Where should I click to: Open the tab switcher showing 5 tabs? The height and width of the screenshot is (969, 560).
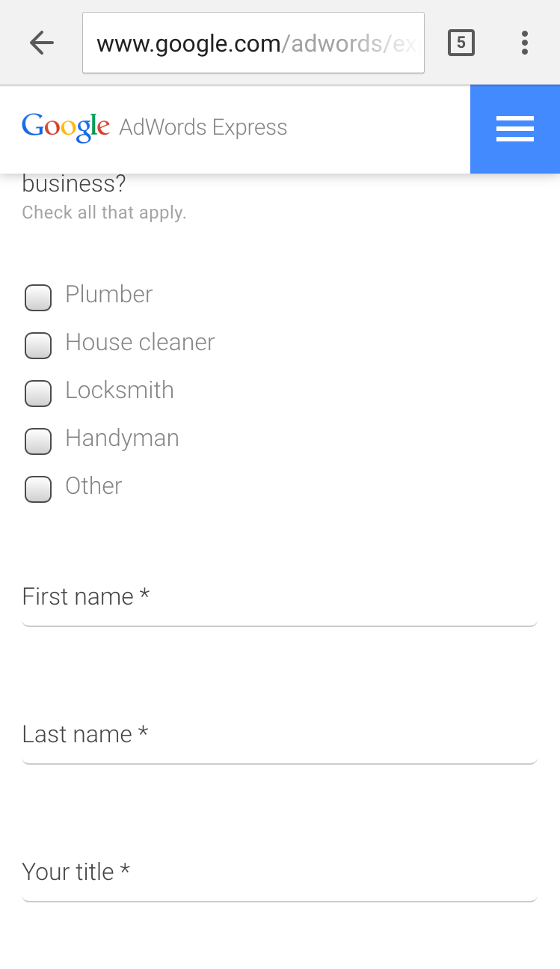pyautogui.click(x=461, y=43)
